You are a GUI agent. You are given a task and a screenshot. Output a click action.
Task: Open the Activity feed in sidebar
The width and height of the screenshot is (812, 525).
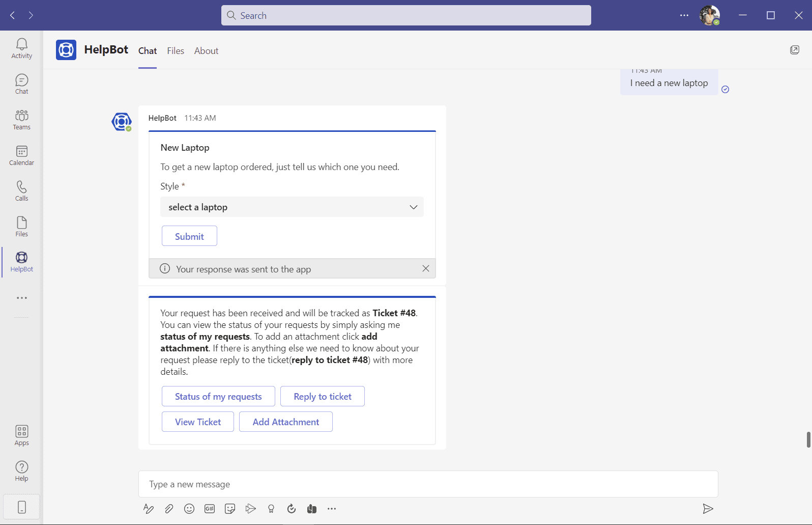coord(21,48)
